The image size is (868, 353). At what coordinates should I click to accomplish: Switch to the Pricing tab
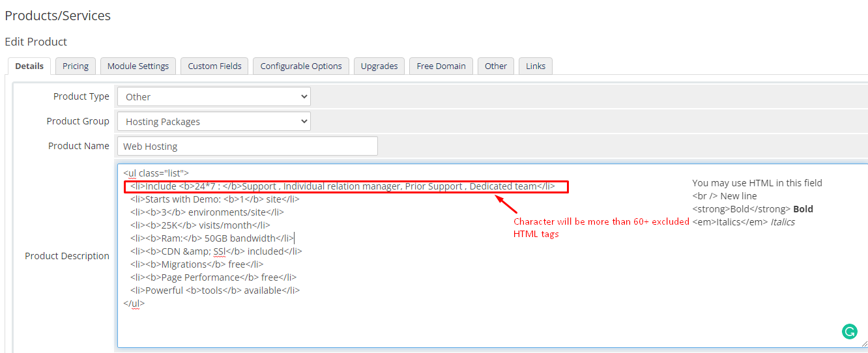(x=76, y=66)
